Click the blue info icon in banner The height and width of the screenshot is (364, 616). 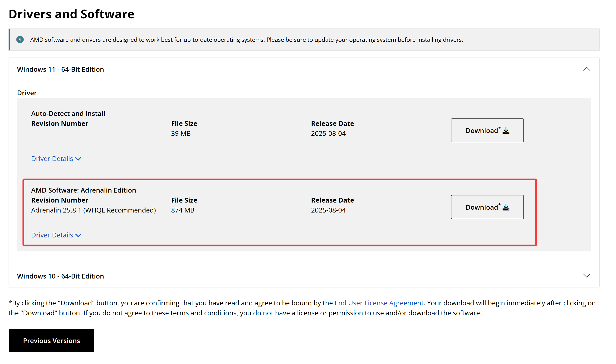(x=20, y=39)
